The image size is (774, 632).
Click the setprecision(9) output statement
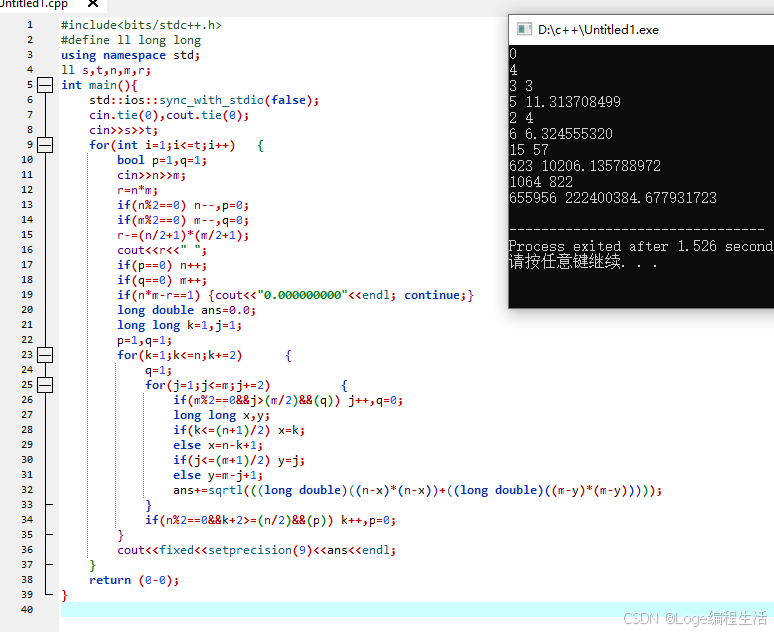pos(256,550)
